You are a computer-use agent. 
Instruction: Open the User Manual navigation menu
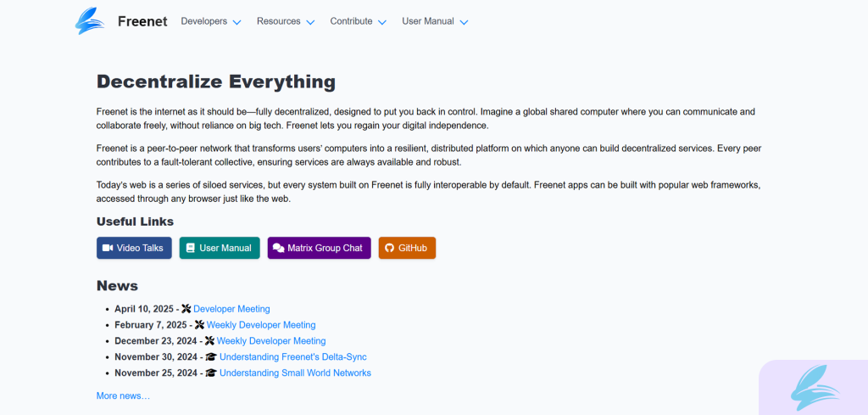[434, 21]
